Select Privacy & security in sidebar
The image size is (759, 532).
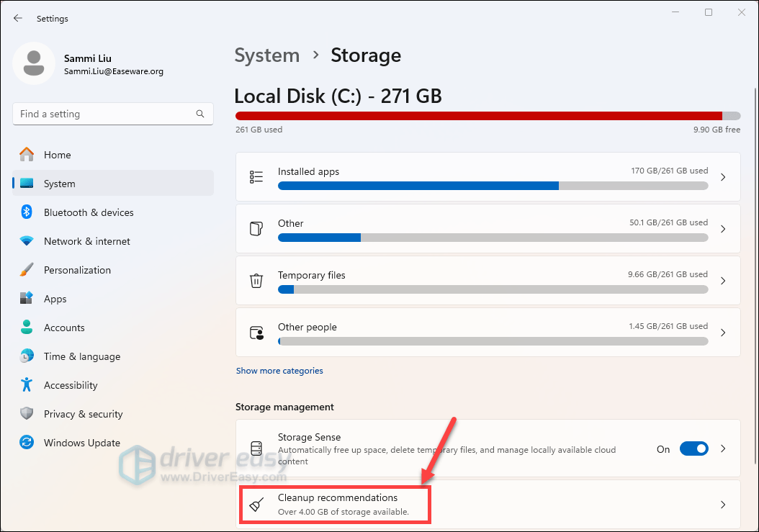click(83, 414)
